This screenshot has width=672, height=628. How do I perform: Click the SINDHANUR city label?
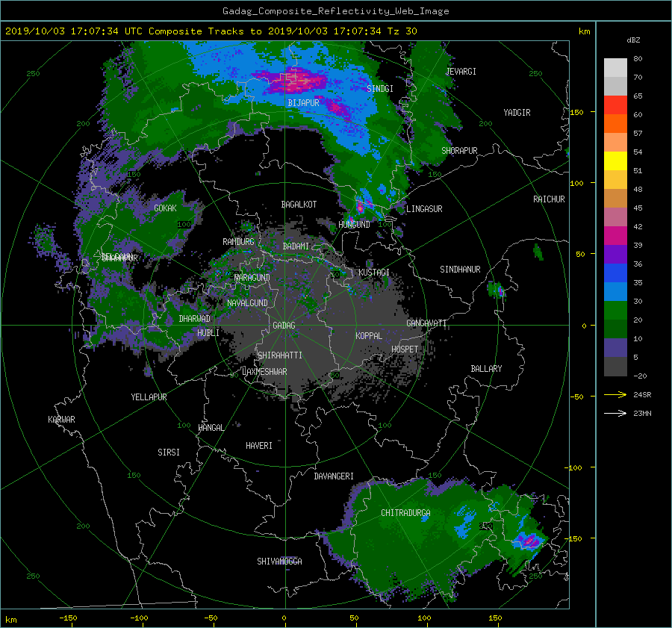tap(460, 270)
